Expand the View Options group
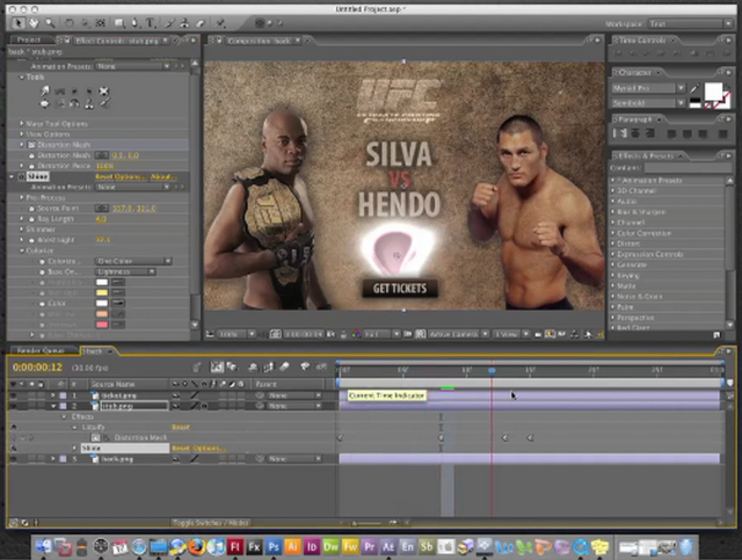This screenshot has width=742, height=560. [x=21, y=134]
